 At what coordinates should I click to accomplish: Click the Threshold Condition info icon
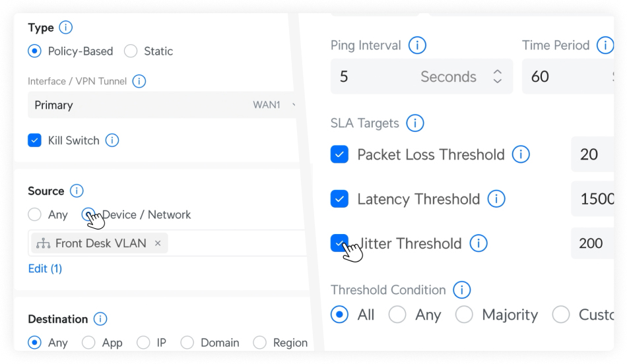(462, 290)
